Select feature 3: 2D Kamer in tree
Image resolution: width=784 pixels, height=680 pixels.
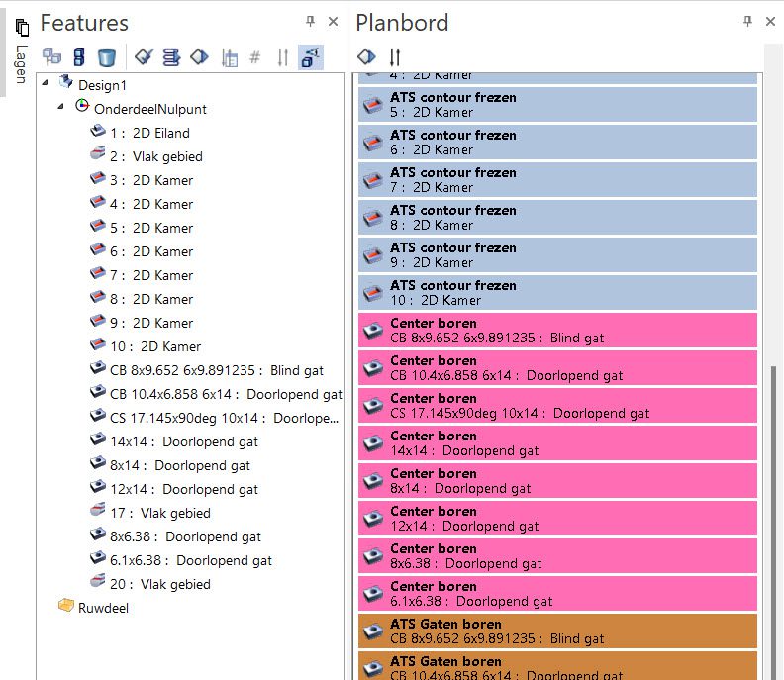[151, 180]
